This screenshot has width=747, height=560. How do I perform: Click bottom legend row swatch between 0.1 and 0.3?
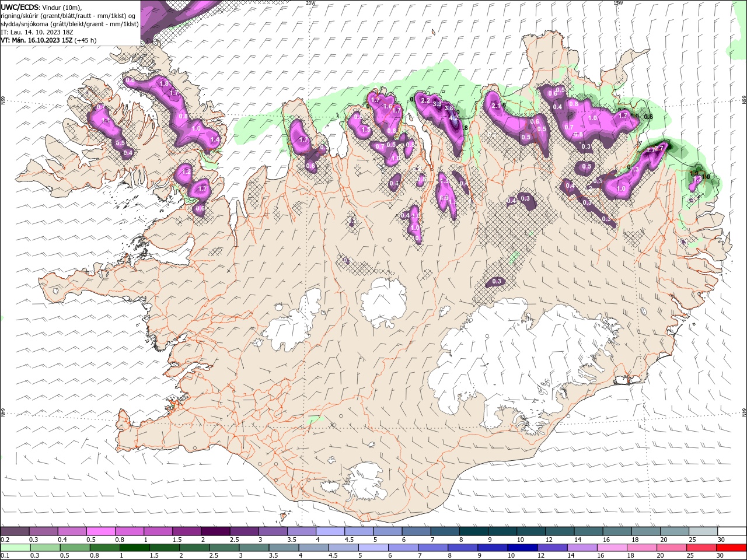15,548
